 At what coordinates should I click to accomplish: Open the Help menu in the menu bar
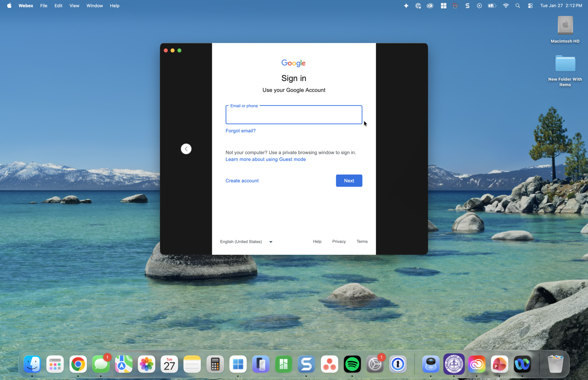point(115,6)
